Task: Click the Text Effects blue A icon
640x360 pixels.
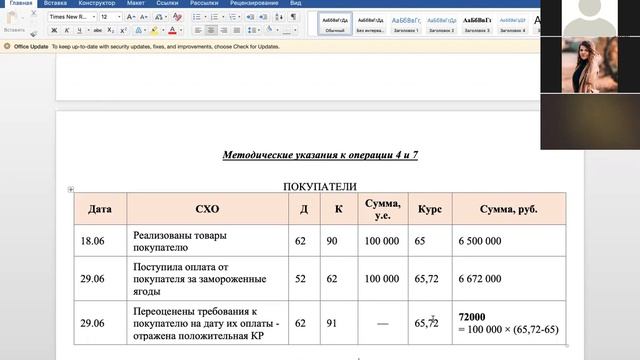Action: 138,30
